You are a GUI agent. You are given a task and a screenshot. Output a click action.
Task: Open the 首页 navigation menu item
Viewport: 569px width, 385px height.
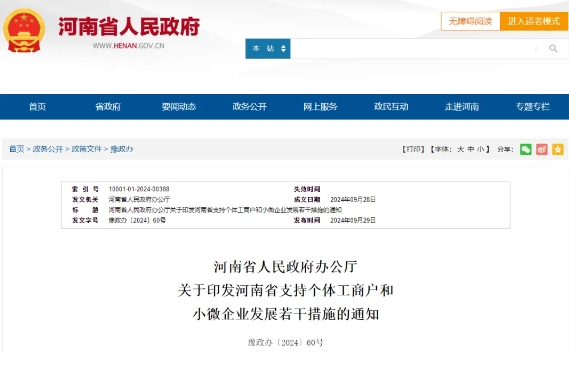(x=37, y=107)
